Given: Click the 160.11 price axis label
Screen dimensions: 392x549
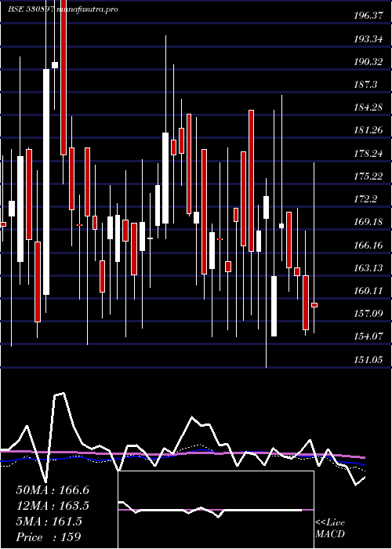Looking at the screenshot, I should 368,291.
